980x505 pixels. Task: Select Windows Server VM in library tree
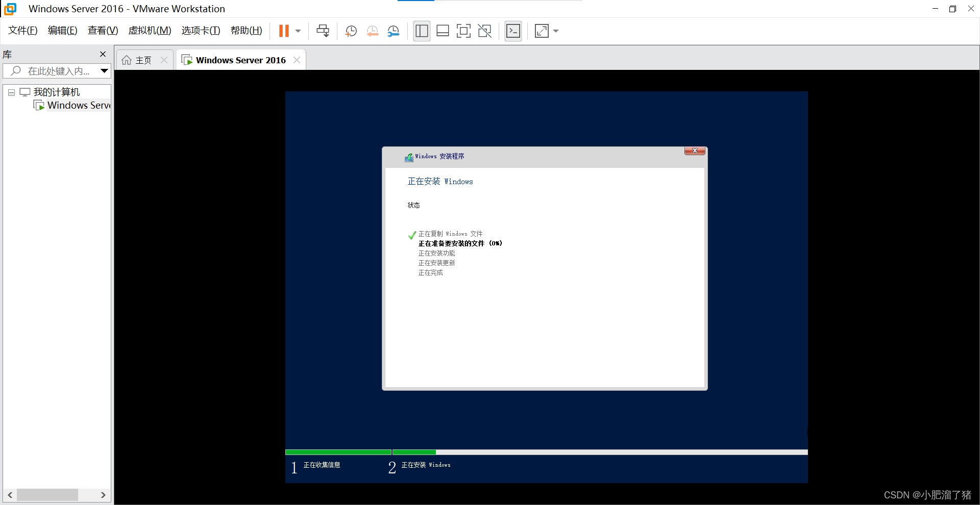79,106
